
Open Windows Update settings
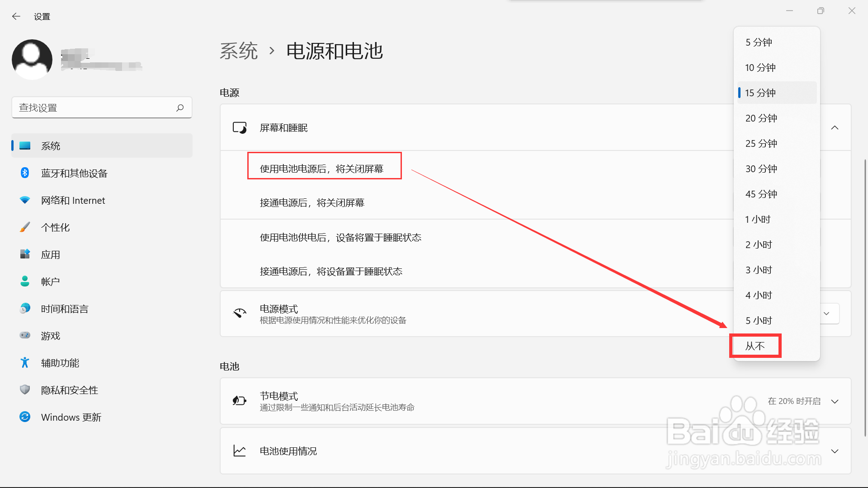coord(71,417)
